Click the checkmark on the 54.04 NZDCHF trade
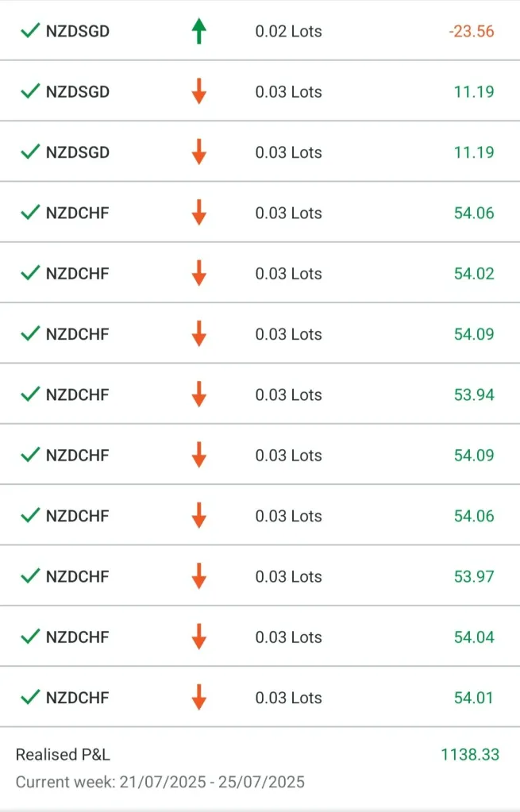 pos(30,637)
